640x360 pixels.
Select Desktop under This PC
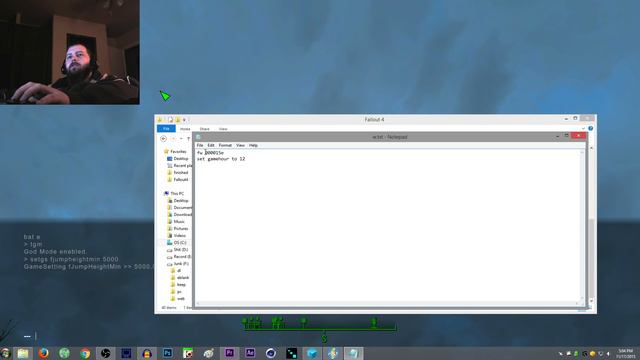[x=178, y=200]
